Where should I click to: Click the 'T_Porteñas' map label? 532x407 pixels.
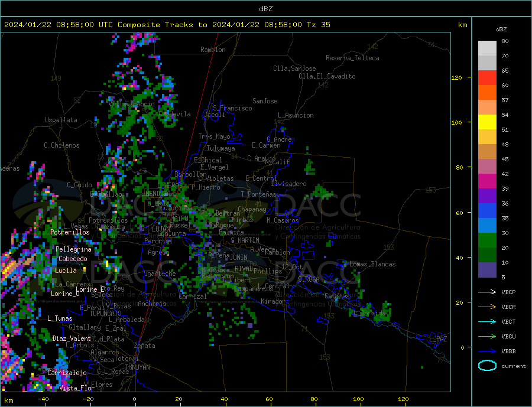258,194
